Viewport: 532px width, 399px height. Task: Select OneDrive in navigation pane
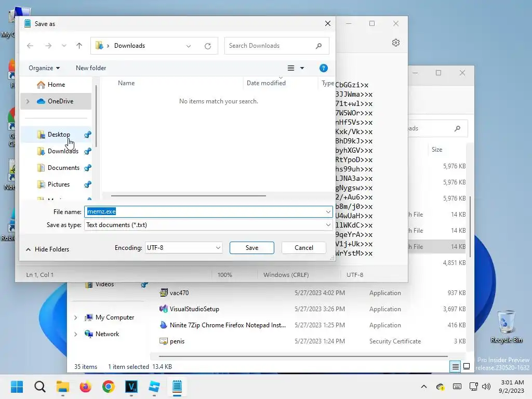point(56,101)
